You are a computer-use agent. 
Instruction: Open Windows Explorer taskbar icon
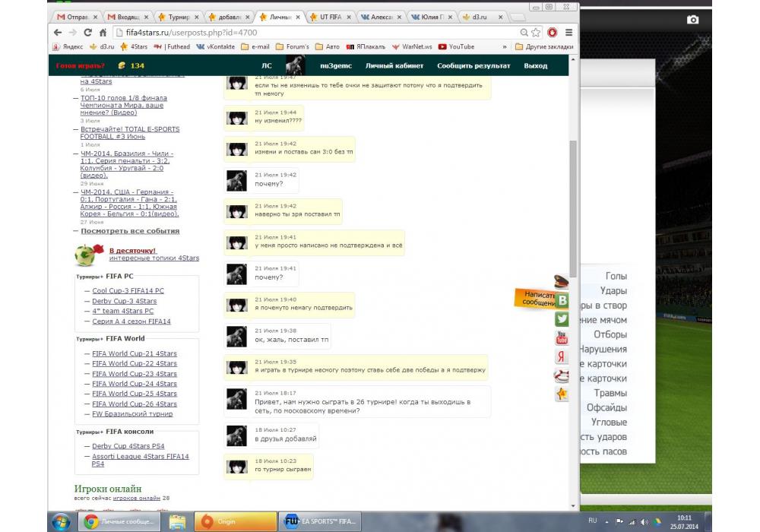click(x=177, y=522)
